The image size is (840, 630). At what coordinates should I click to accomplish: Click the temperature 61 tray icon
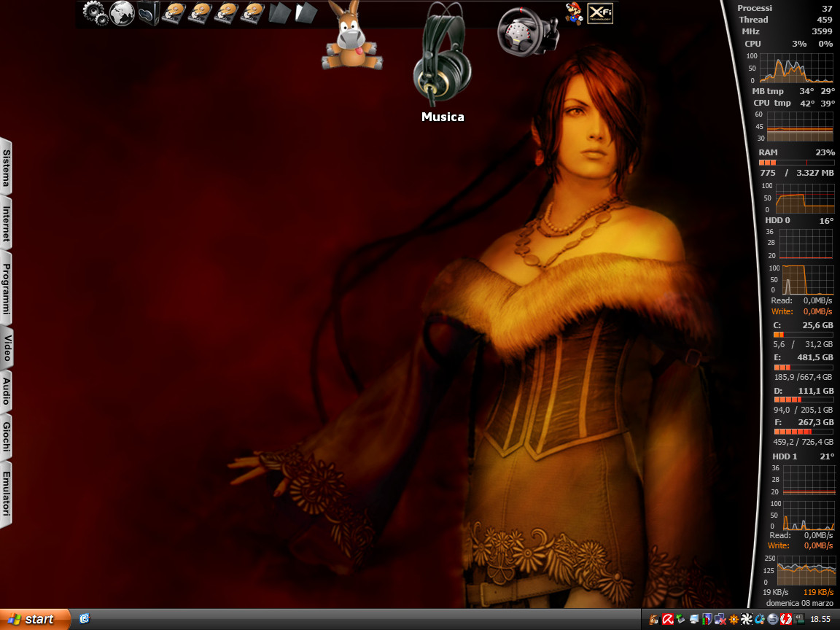798,619
